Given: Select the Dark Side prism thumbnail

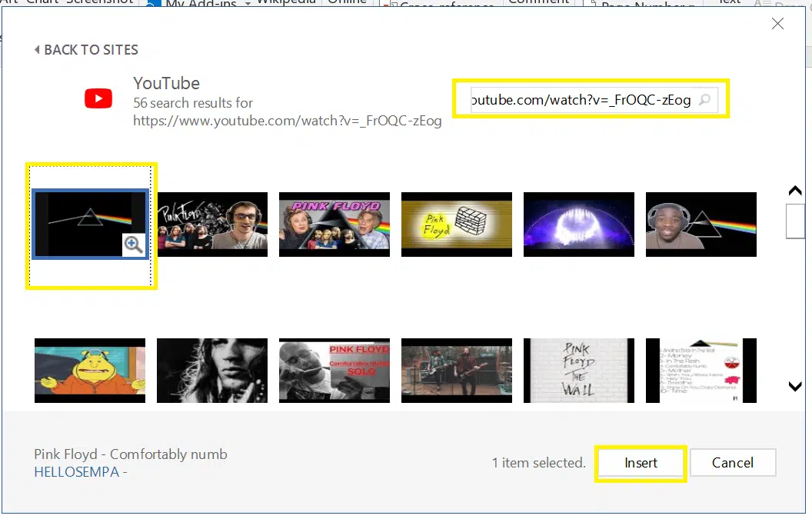Looking at the screenshot, I should (90, 225).
